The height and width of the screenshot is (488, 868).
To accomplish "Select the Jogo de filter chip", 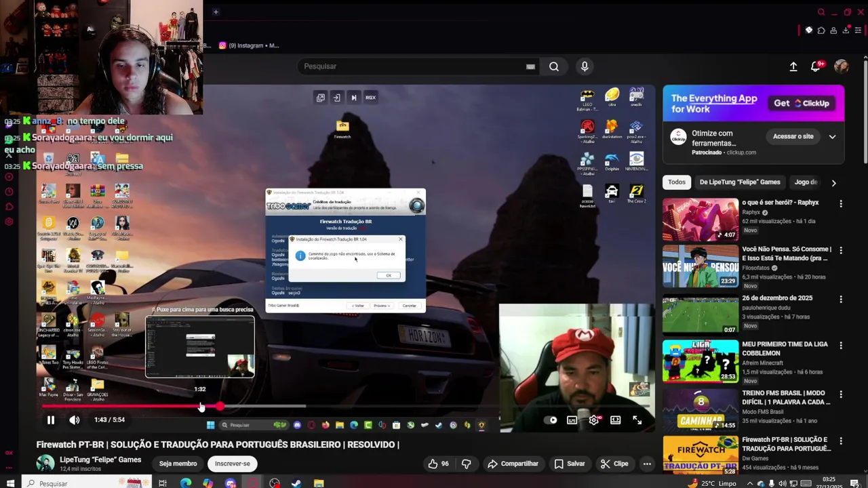I will (806, 182).
